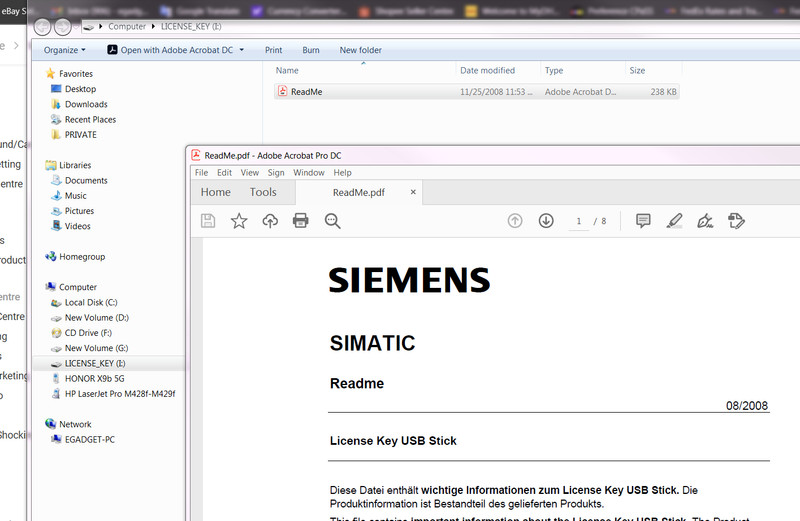Sort files by Name column header

coord(287,70)
